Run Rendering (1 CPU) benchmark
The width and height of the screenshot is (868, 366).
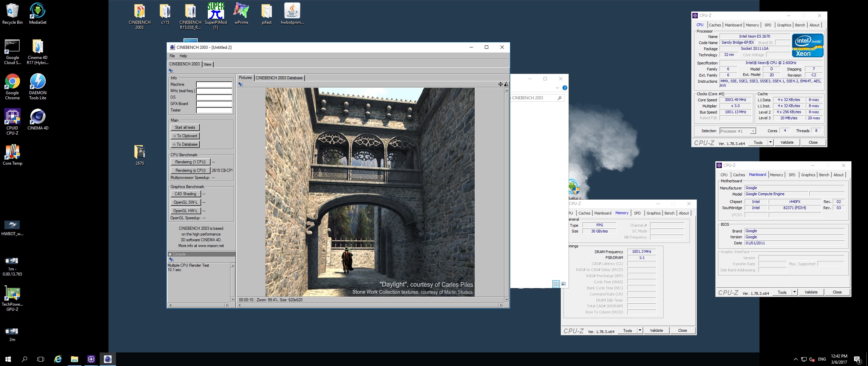190,162
